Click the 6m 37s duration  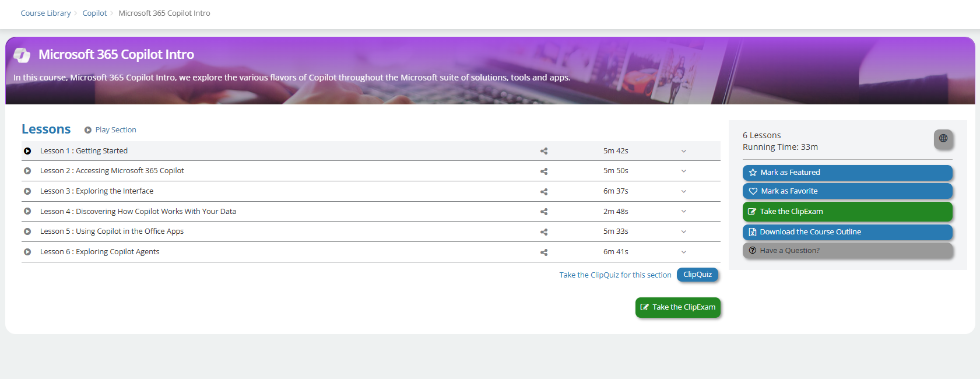[616, 191]
